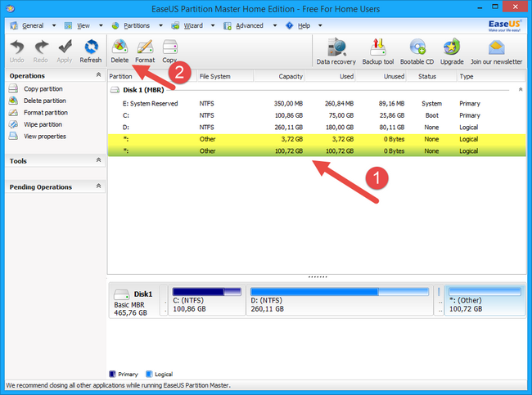Click Join our newsletter icon

pyautogui.click(x=496, y=51)
